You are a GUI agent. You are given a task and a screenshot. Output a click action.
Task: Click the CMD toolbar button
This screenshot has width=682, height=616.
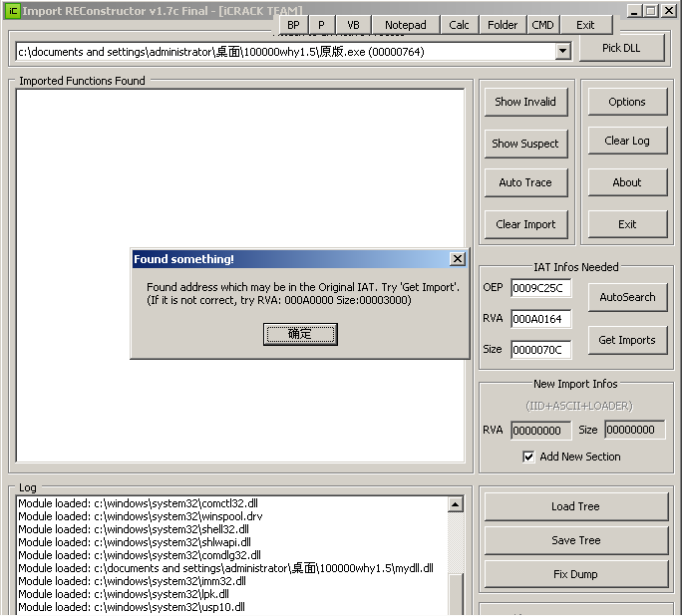(x=543, y=24)
